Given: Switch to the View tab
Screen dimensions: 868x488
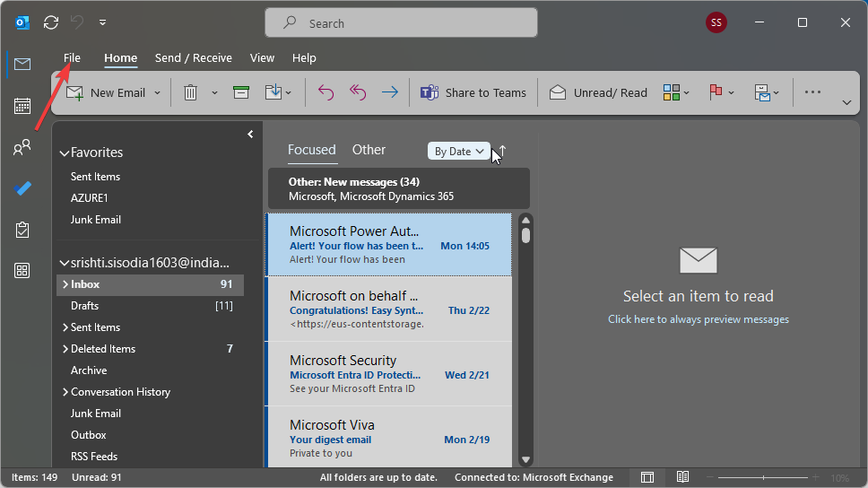Looking at the screenshot, I should [x=262, y=57].
